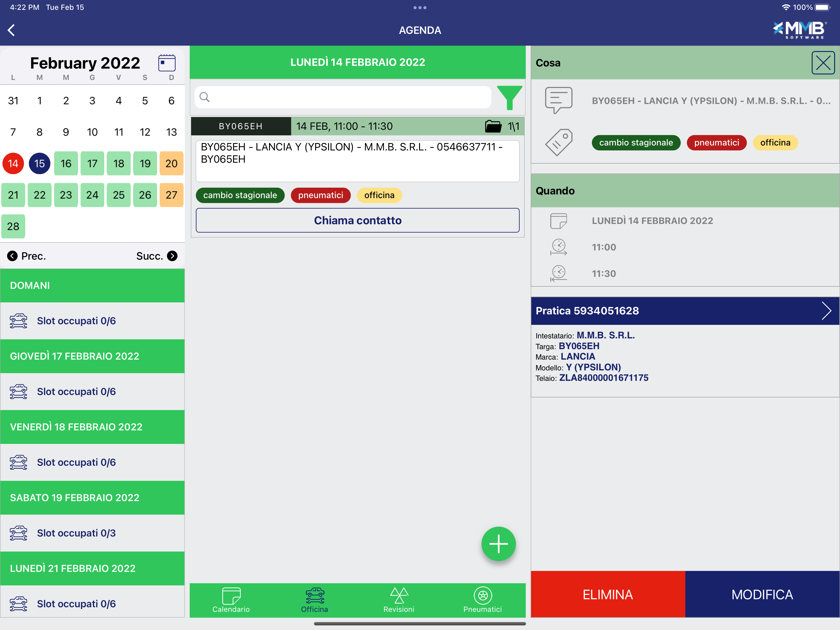Click the 11:30 end time value
The image size is (840, 630).
(604, 274)
